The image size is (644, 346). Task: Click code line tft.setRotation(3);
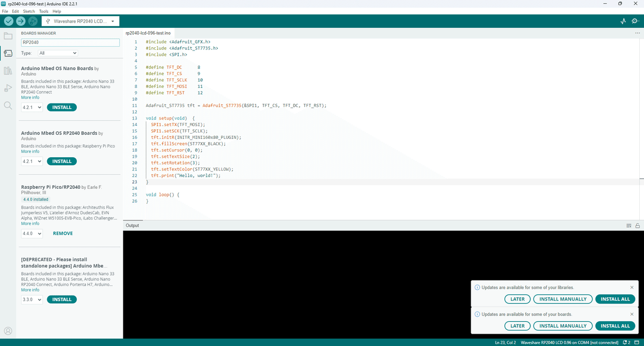[175, 162]
